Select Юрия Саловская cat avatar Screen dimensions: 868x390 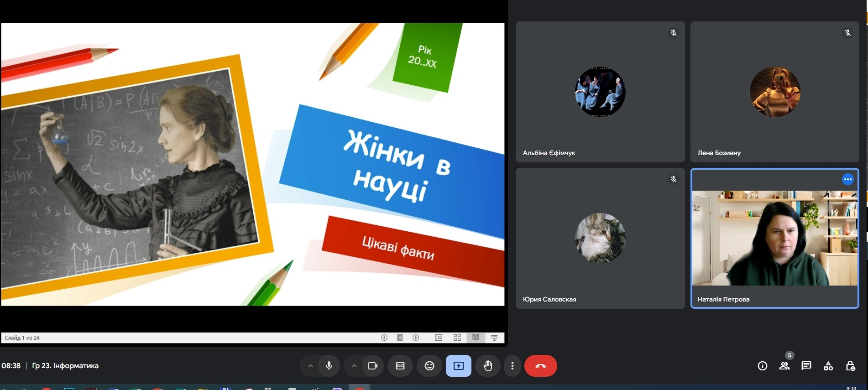pyautogui.click(x=600, y=238)
